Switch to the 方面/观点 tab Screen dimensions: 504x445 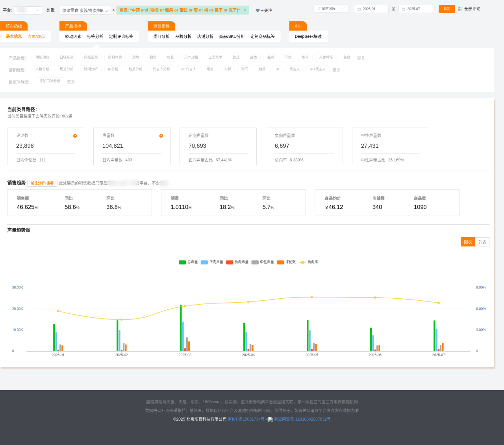point(36,37)
